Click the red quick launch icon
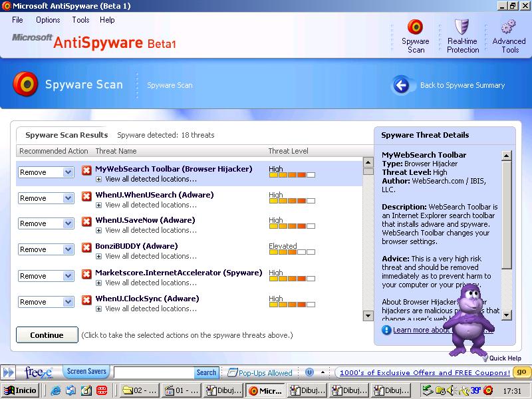The height and width of the screenshot is (399, 532). pyautogui.click(x=102, y=390)
